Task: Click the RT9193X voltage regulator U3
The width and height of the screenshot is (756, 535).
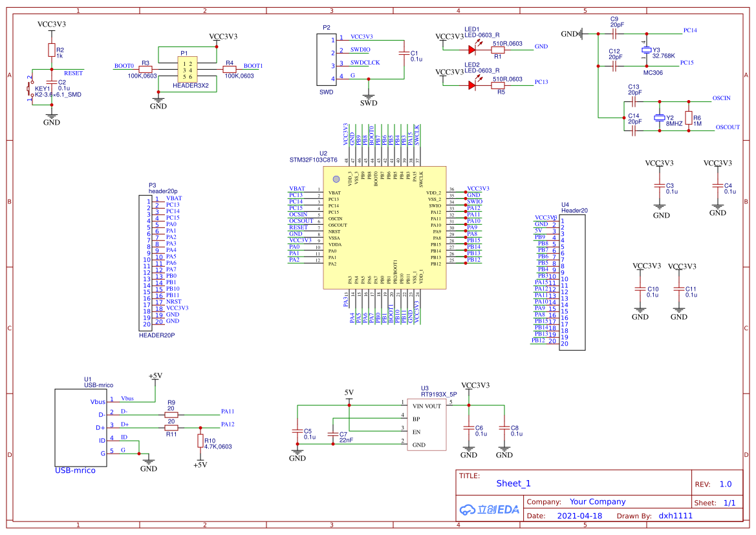Action: coord(427,423)
